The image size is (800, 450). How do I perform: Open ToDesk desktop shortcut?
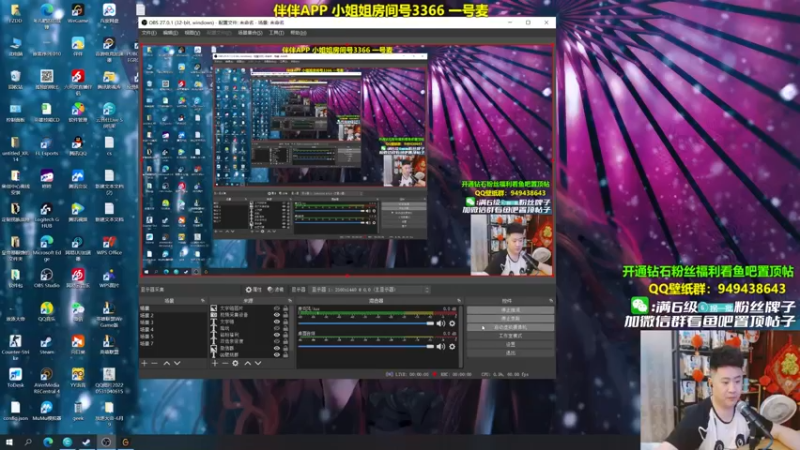click(x=15, y=378)
